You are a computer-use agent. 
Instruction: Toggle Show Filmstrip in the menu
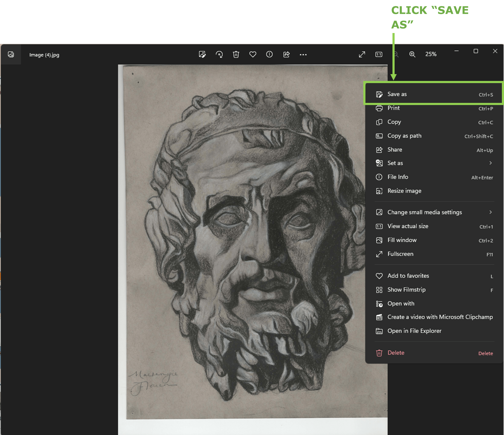[406, 290]
